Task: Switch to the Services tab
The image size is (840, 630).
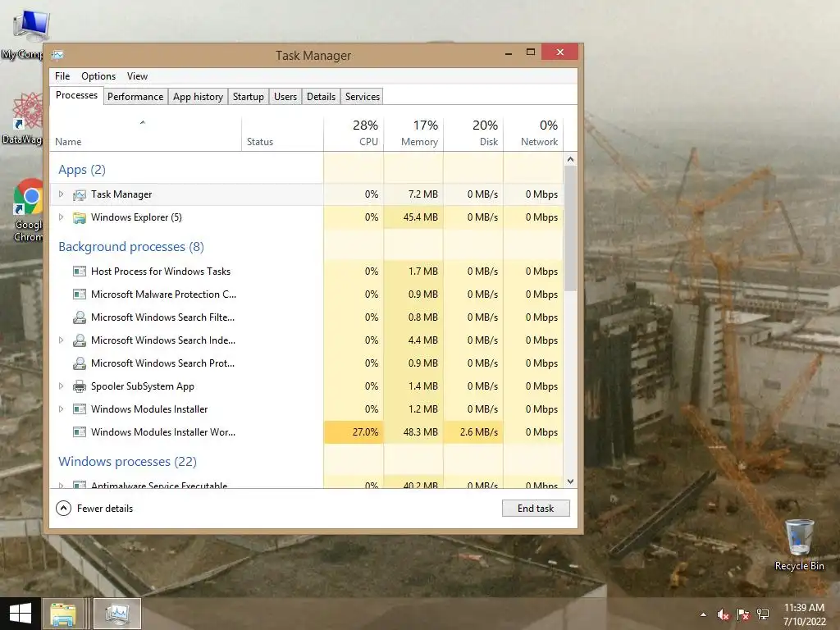Action: [362, 97]
